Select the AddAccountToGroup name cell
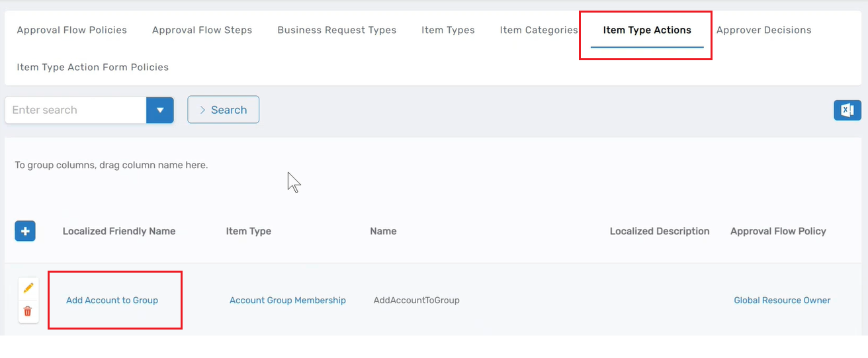Screen dimensions: 868x358 tap(417, 300)
